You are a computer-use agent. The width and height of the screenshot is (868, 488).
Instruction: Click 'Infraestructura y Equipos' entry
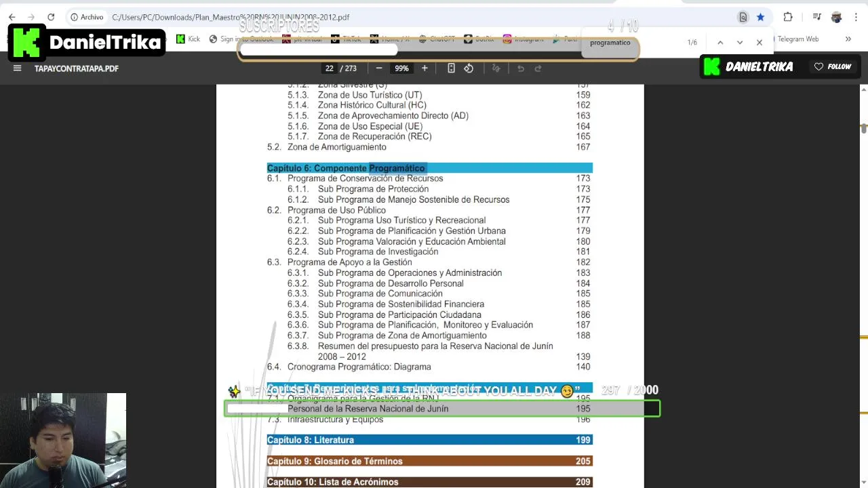(335, 420)
